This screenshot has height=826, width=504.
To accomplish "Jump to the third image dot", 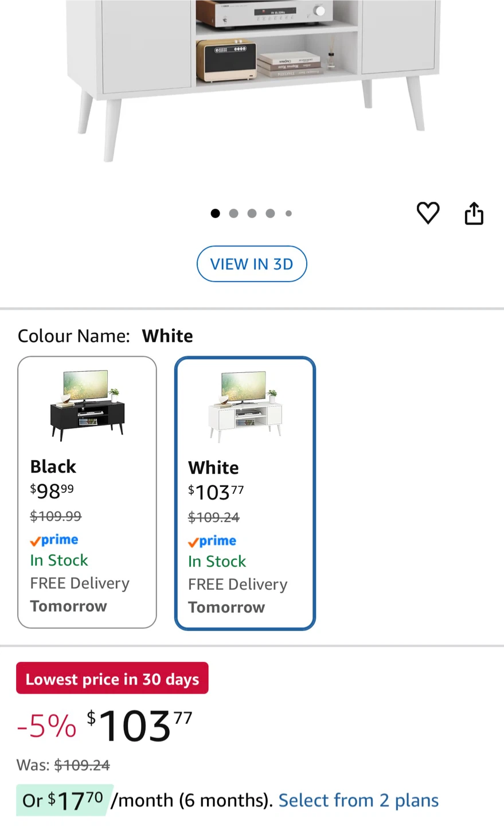I will click(252, 213).
